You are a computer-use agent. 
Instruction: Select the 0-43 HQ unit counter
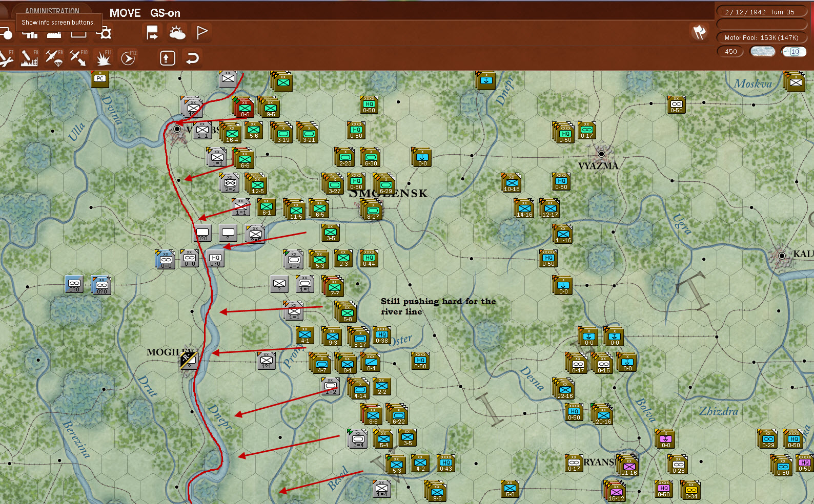(446, 464)
